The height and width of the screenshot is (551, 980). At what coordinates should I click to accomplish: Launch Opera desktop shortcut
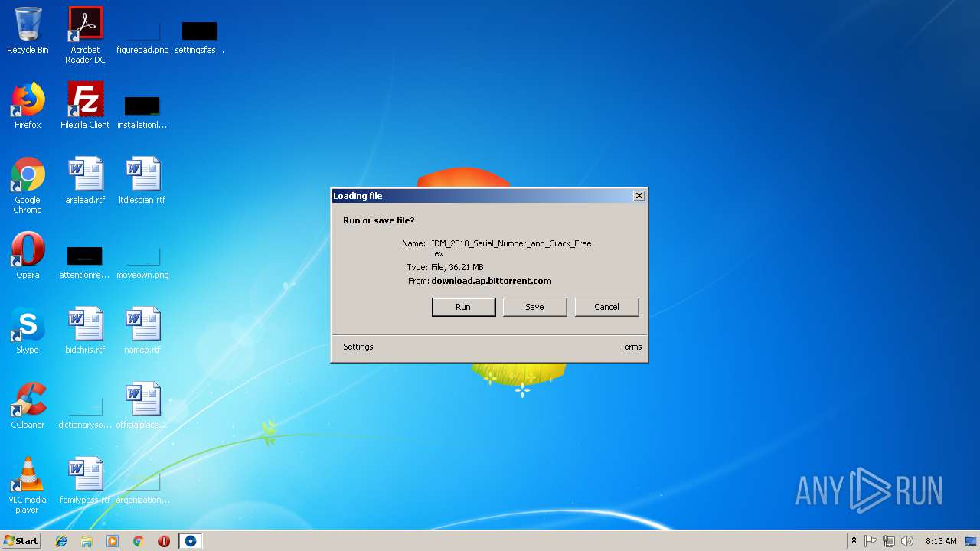pyautogui.click(x=28, y=256)
